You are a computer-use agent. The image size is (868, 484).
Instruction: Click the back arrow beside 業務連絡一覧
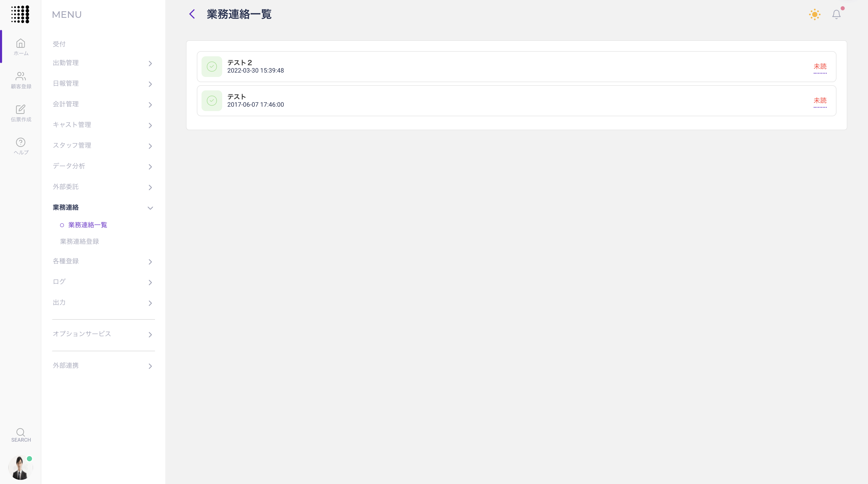coord(192,14)
